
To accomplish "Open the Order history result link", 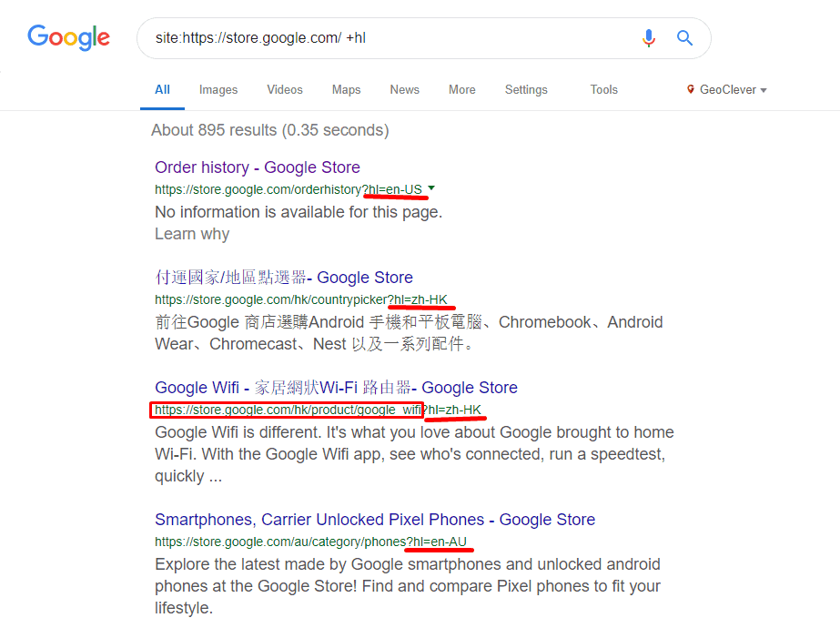I will [x=258, y=167].
